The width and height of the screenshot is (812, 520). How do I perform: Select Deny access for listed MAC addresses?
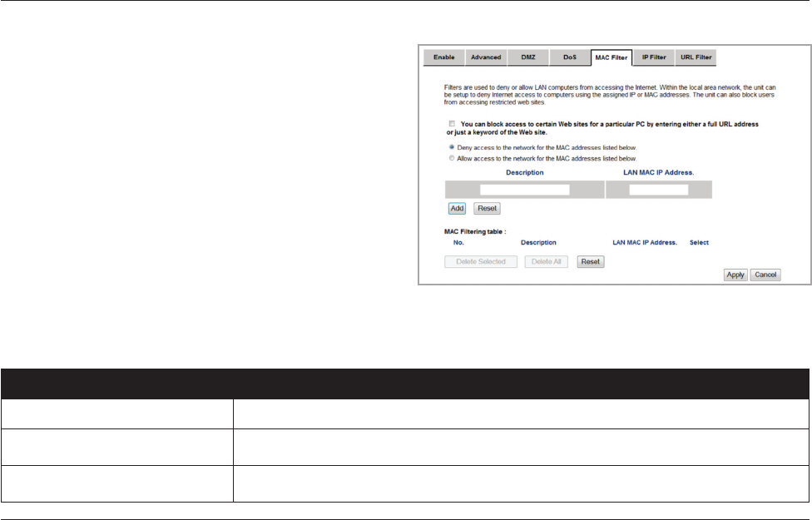(450, 146)
